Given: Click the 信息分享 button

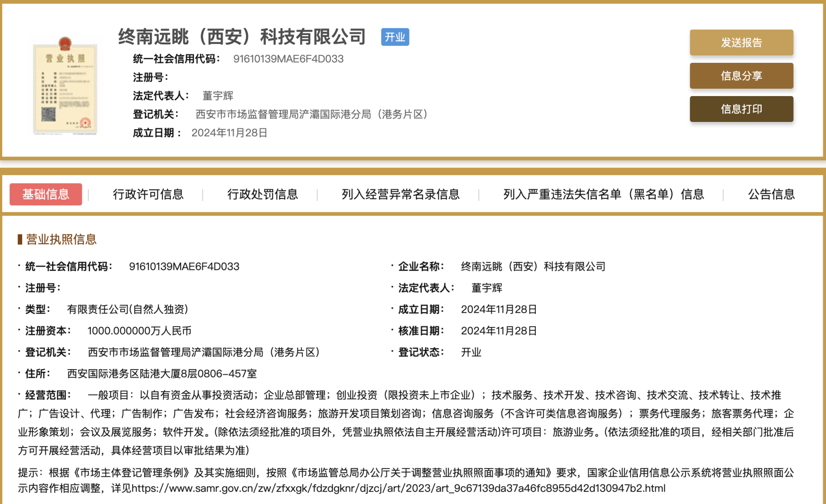Looking at the screenshot, I should pos(741,76).
